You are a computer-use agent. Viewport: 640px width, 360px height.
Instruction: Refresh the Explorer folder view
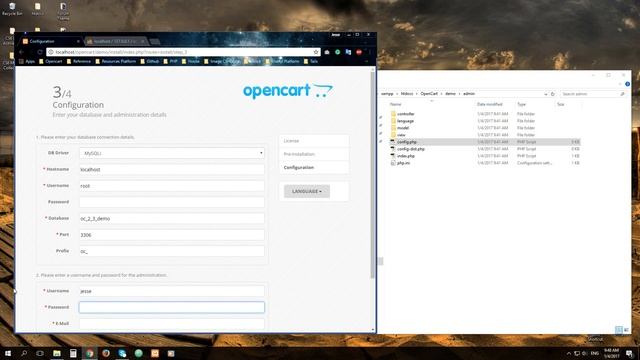tap(553, 94)
